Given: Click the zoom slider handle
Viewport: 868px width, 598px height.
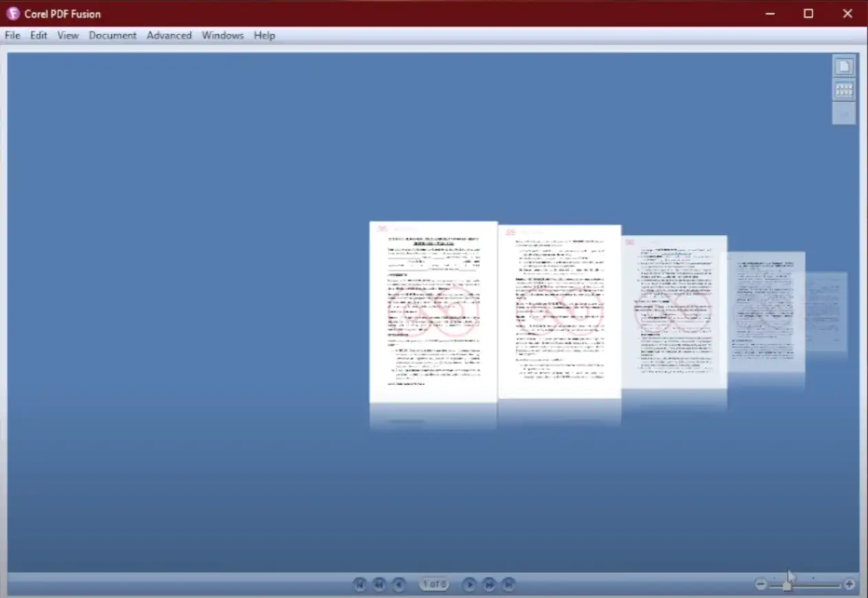Looking at the screenshot, I should (787, 585).
